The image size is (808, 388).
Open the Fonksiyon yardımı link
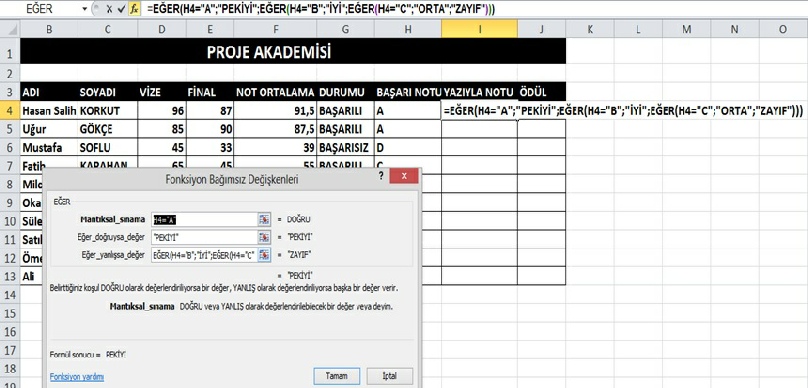click(77, 377)
